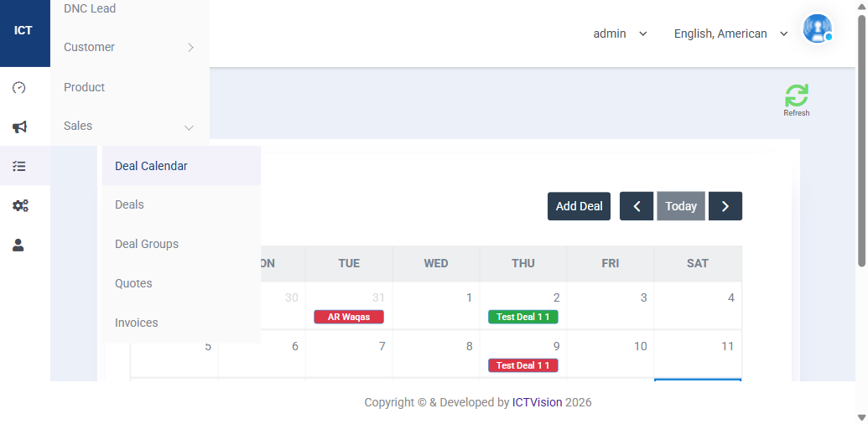Click the page vertical scrollbar
This screenshot has width=868, height=424.
(861, 141)
